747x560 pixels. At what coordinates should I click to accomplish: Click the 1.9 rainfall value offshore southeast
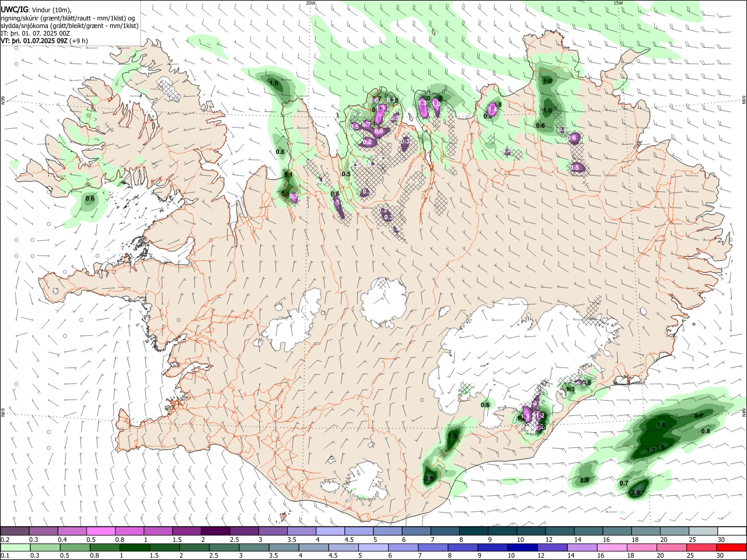coord(661,447)
